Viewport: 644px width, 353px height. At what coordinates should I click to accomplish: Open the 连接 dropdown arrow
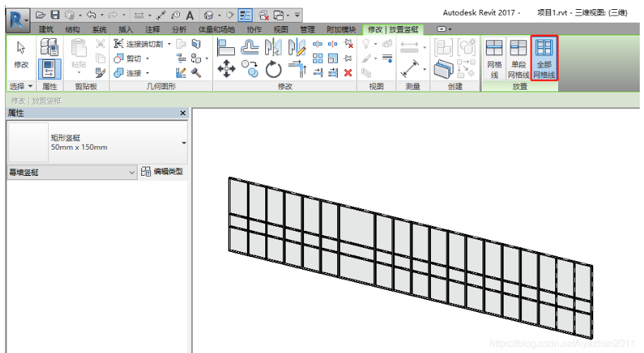pyautogui.click(x=147, y=73)
